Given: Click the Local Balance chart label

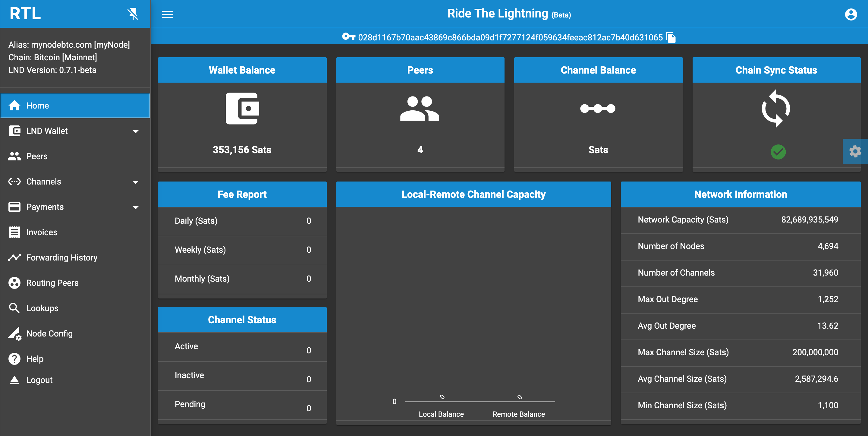Looking at the screenshot, I should pyautogui.click(x=441, y=414).
